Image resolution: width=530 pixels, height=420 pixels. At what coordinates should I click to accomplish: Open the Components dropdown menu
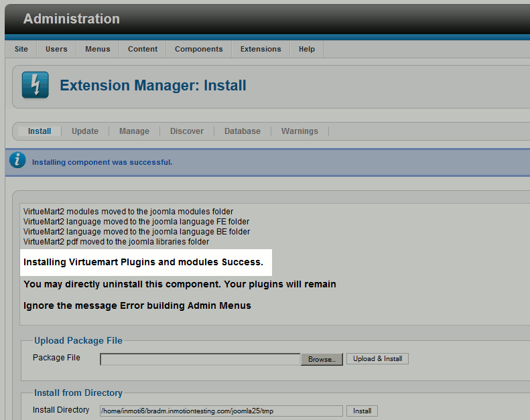198,49
